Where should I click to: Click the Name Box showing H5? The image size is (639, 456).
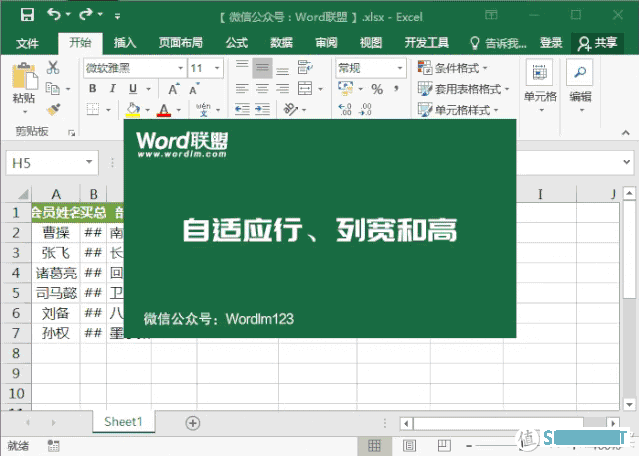[52, 163]
